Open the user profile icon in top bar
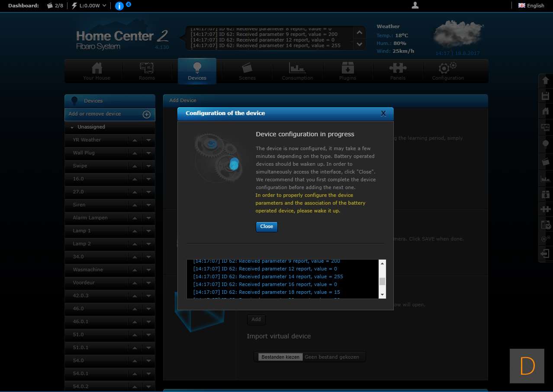Image resolution: width=553 pixels, height=392 pixels. click(x=415, y=6)
